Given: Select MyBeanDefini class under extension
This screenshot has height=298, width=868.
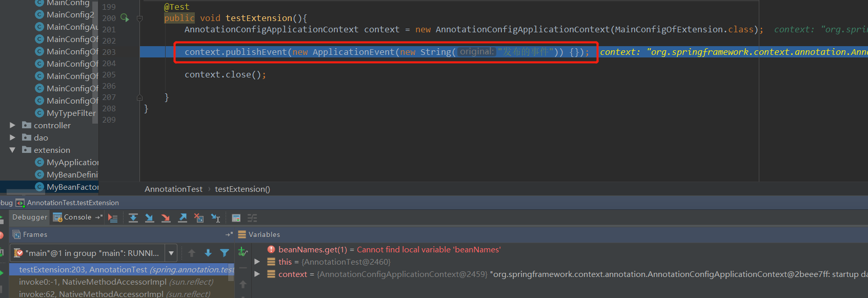Looking at the screenshot, I should click(72, 174).
